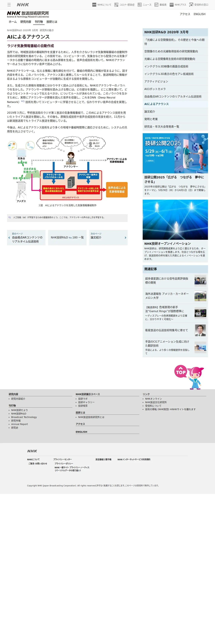The height and width of the screenshot is (644, 215).
Task: Open sidebar 光線による空間像再生技術 article
Action: tap(175, 59)
